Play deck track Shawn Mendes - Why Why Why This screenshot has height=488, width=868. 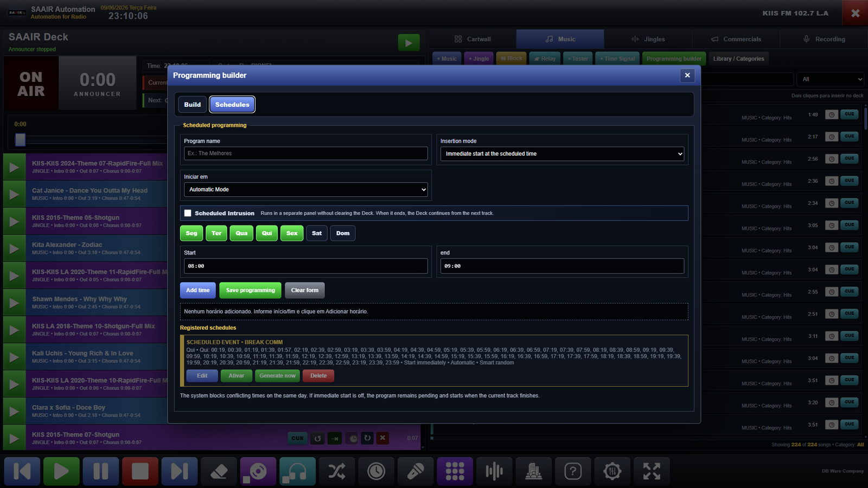pos(15,303)
